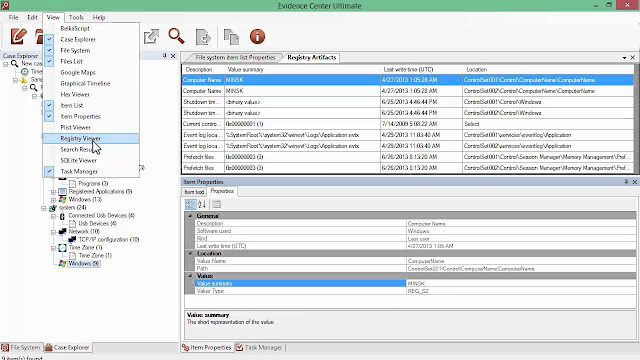640x360 pixels.
Task: Click the export arrow toolbar icon
Action: point(151,37)
